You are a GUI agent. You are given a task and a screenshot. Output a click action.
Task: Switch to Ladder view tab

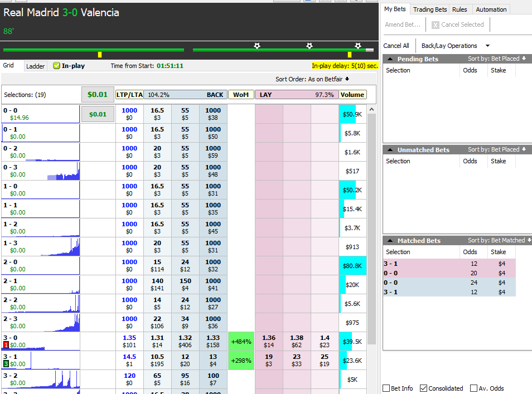[x=35, y=66]
